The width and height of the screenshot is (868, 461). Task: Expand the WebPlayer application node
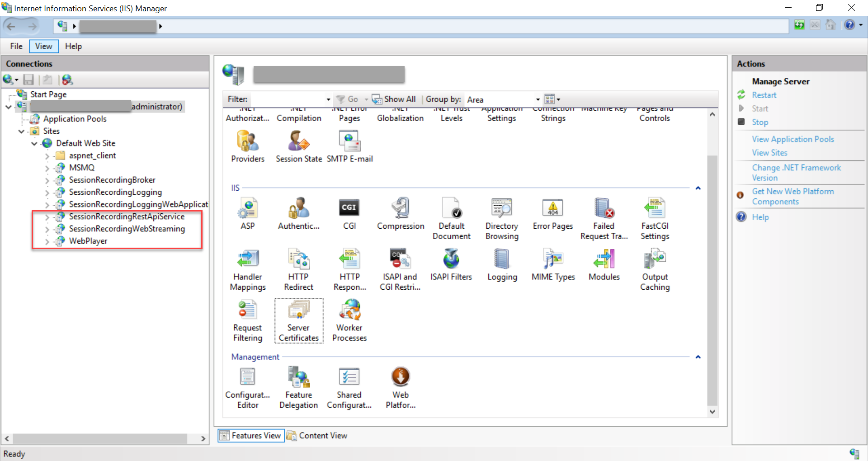47,242
